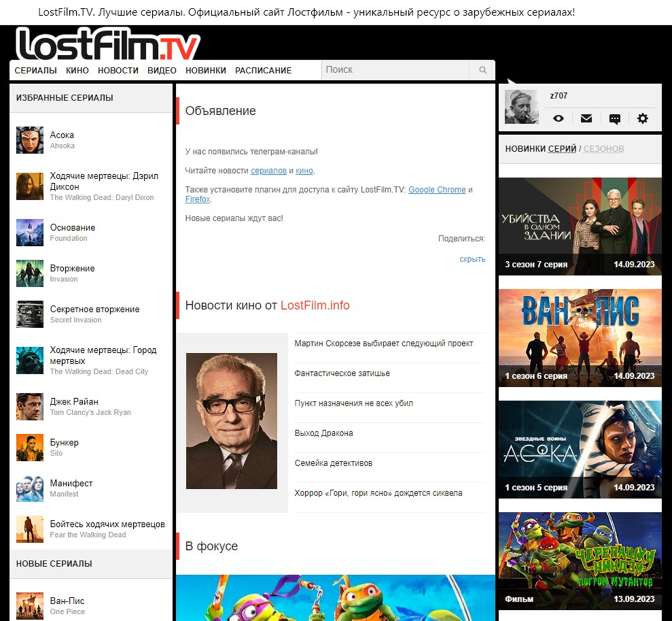Open news Мартин Скорсезе выбирает следующий проект

tap(384, 343)
